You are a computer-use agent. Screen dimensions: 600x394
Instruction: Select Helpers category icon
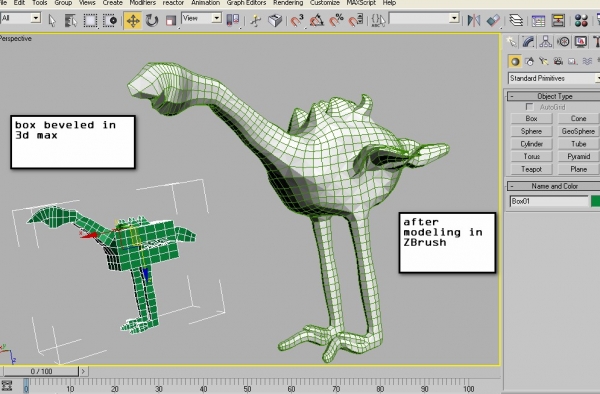572,61
